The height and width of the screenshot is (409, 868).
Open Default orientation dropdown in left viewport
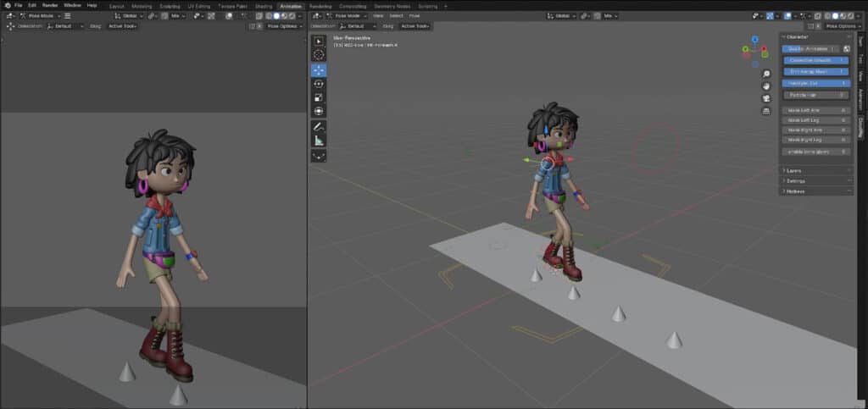(64, 26)
